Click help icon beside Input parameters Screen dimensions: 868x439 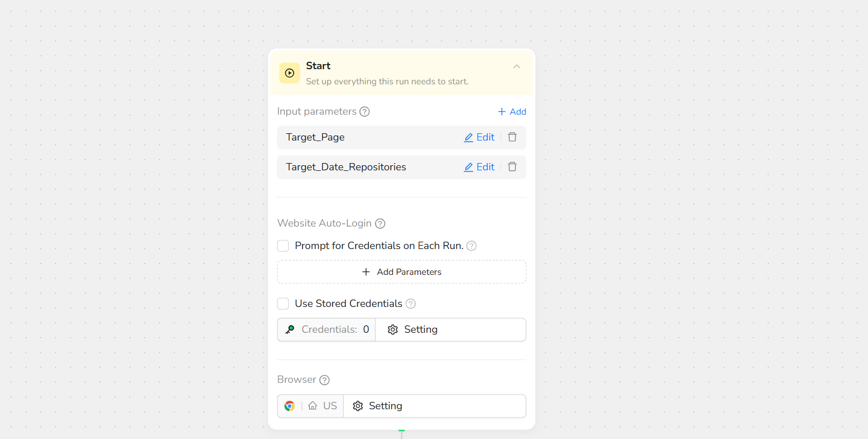(x=365, y=112)
